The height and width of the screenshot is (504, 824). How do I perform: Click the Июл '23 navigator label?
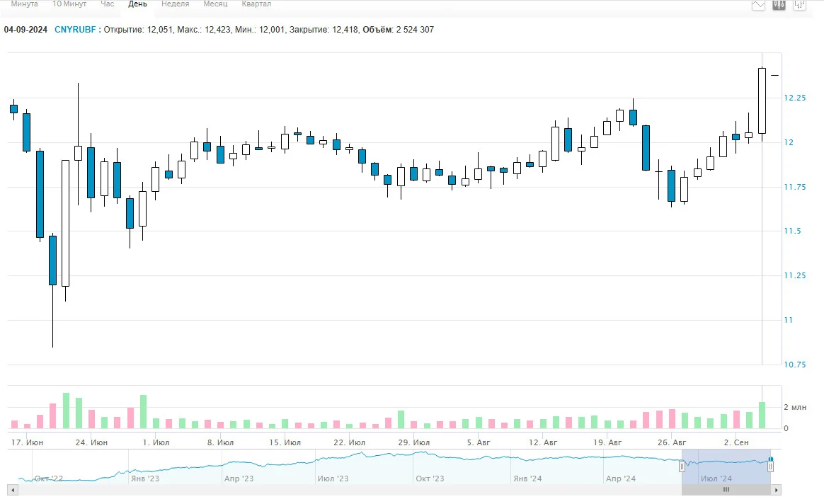coord(333,479)
